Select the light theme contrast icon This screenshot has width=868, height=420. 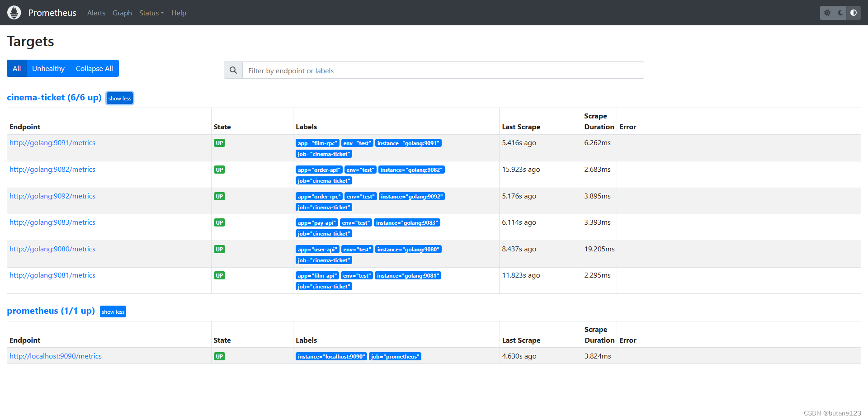[854, 13]
